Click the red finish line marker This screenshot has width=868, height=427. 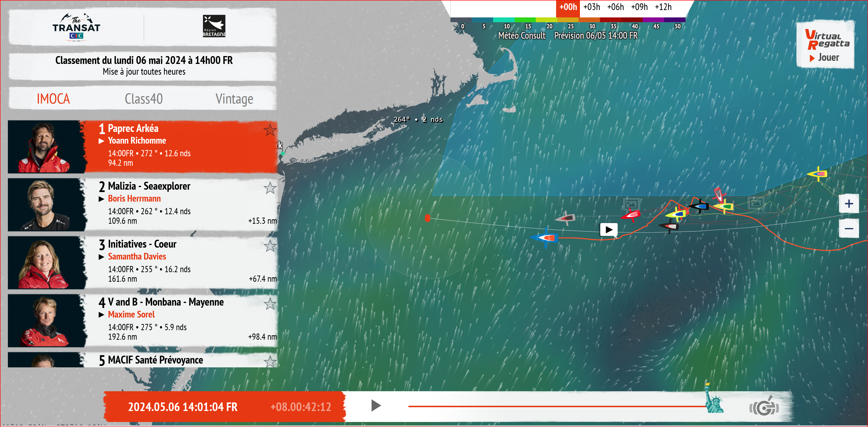[428, 218]
